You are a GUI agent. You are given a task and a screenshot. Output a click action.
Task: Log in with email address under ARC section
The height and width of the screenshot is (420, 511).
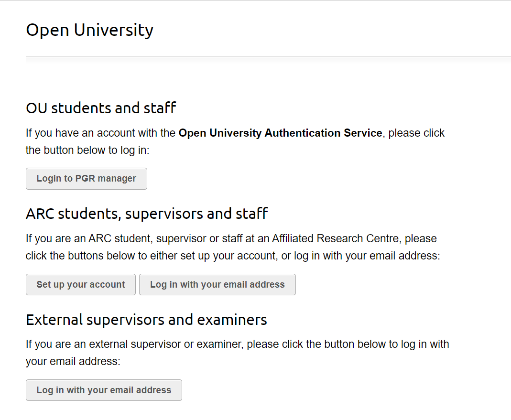[x=217, y=284]
